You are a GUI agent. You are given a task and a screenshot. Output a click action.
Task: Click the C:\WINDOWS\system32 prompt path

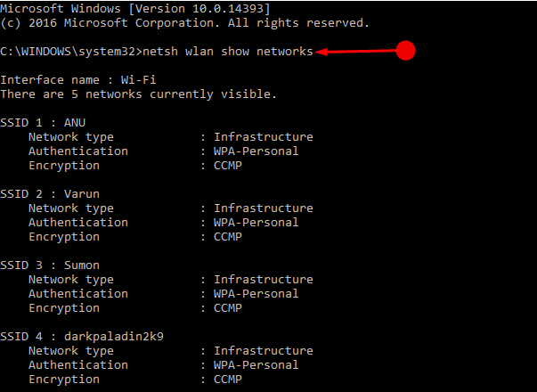pos(68,52)
